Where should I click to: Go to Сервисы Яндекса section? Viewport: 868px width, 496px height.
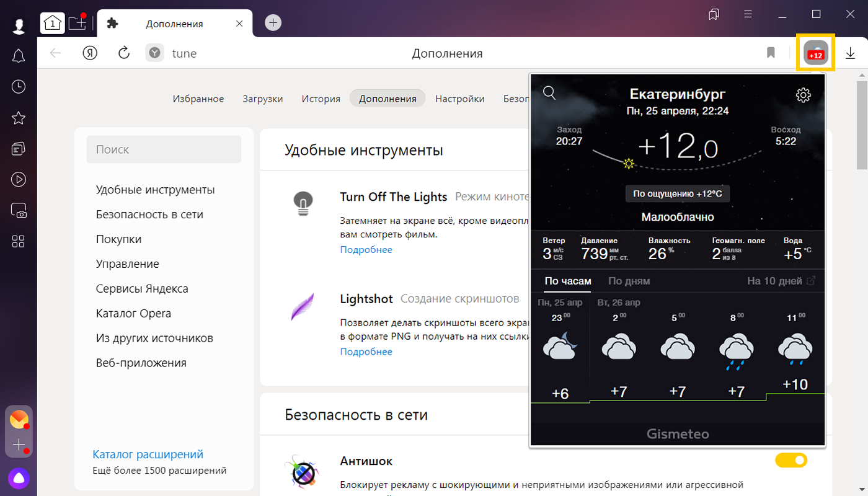click(142, 289)
